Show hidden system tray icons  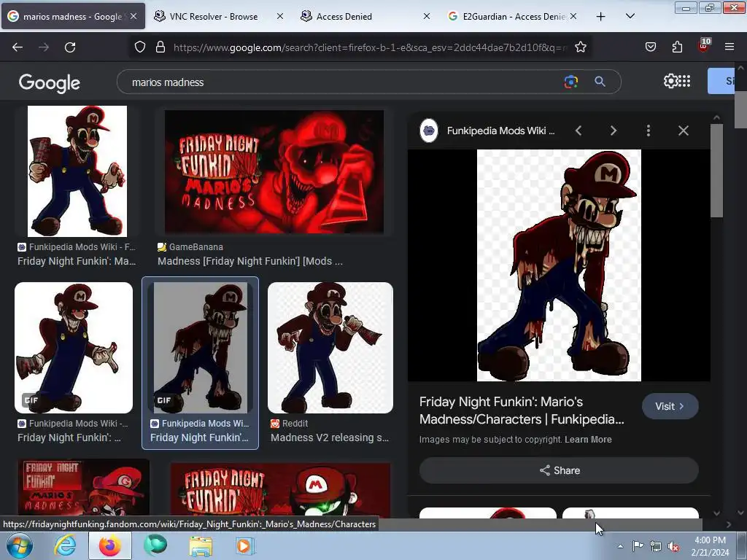620,546
